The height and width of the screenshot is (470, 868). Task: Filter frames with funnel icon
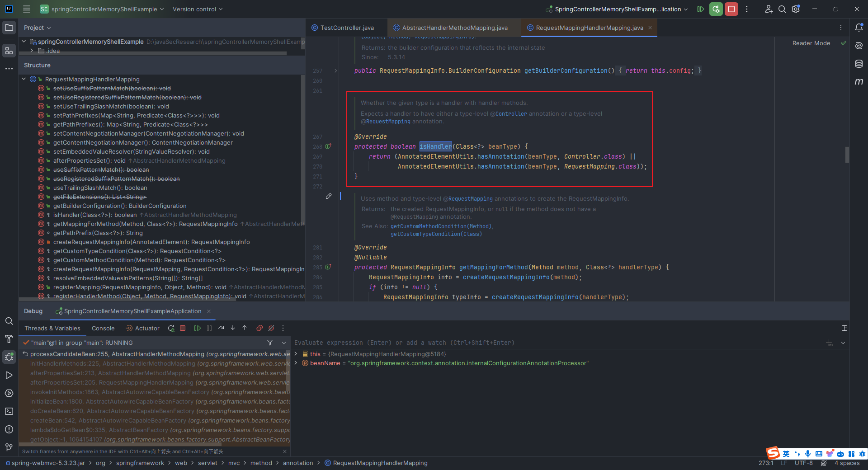tap(270, 343)
